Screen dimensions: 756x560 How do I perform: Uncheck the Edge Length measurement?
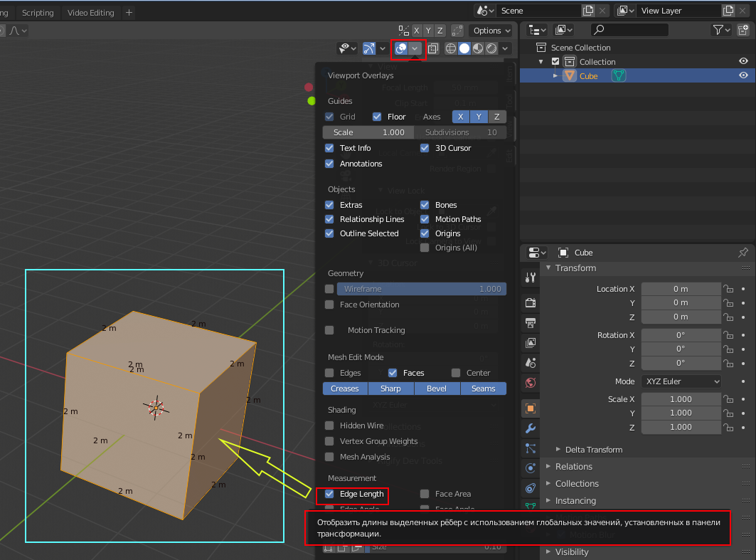coord(329,494)
